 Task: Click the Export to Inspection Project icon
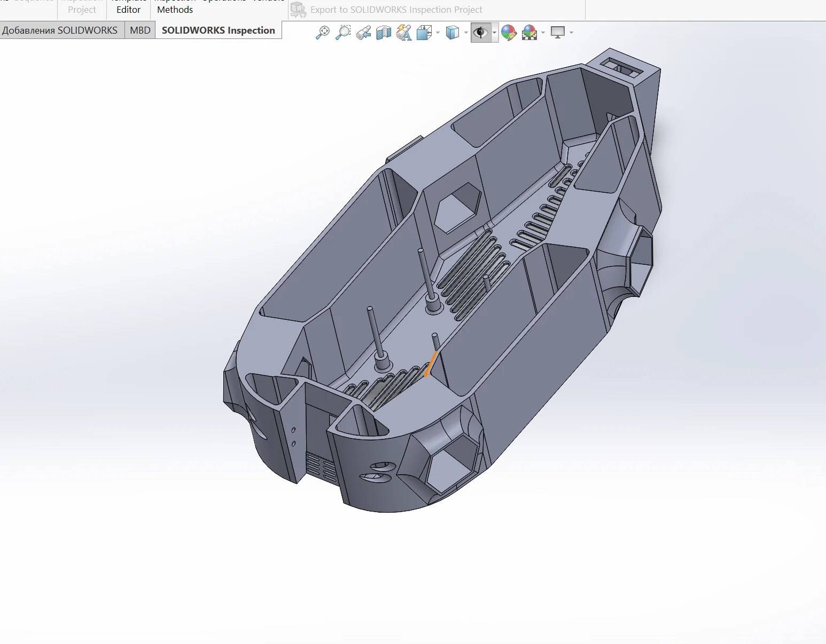coord(298,10)
